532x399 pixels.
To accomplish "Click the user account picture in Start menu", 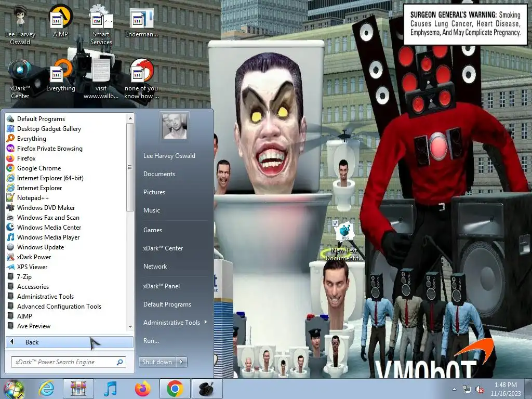I will (175, 126).
